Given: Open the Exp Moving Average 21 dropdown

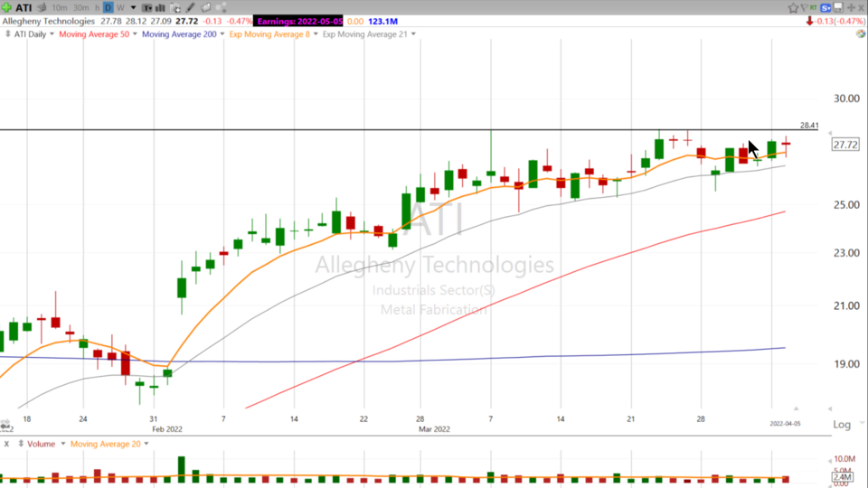Looking at the screenshot, I should [413, 34].
